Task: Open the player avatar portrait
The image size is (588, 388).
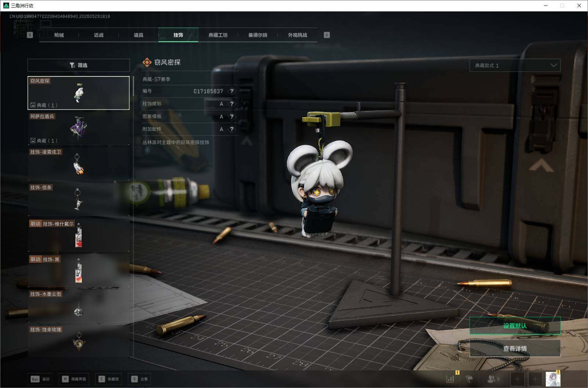Action: [553, 379]
